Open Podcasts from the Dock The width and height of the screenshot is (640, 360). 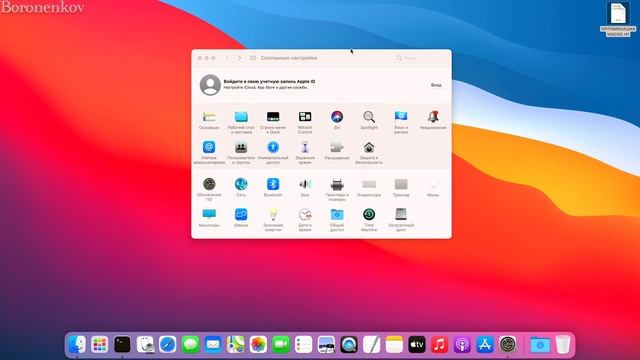pyautogui.click(x=462, y=345)
